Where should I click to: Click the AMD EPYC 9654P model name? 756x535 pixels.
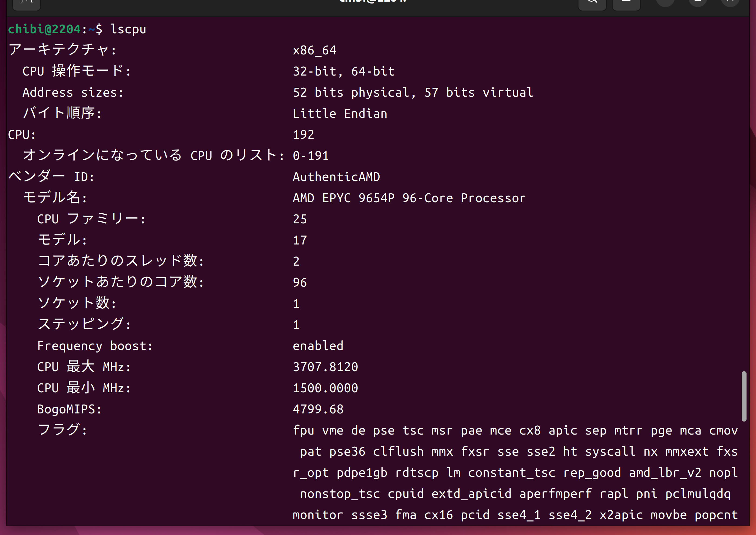pyautogui.click(x=409, y=198)
